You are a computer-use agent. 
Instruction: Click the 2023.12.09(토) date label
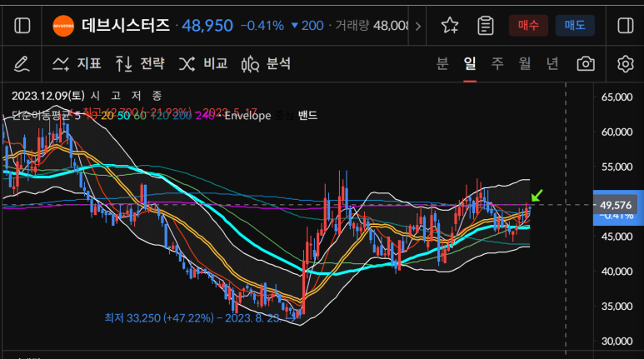point(48,96)
